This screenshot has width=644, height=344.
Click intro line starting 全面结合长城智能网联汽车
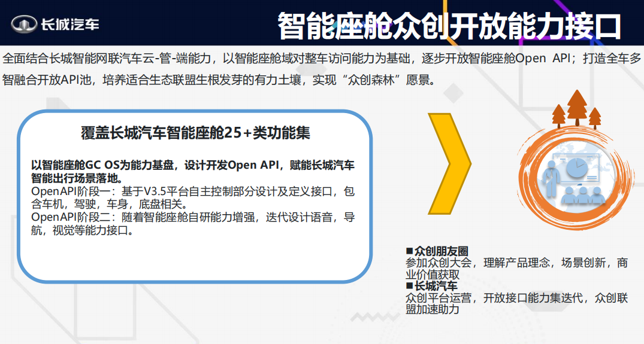(322, 59)
